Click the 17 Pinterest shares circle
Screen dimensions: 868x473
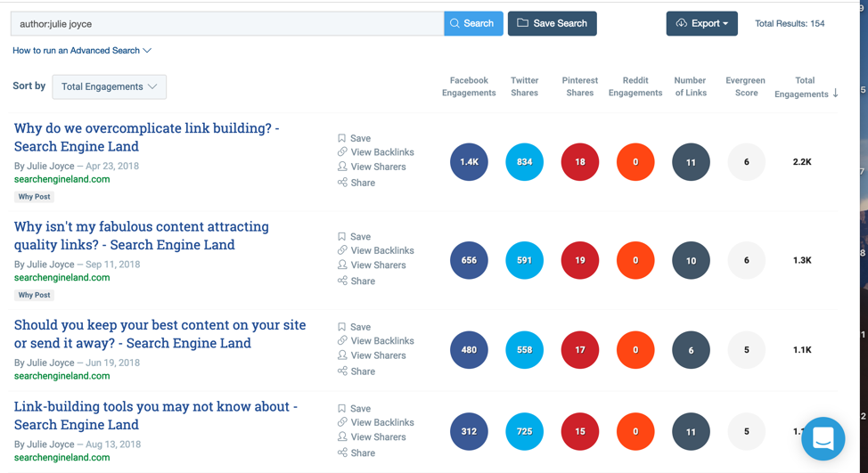coord(579,350)
